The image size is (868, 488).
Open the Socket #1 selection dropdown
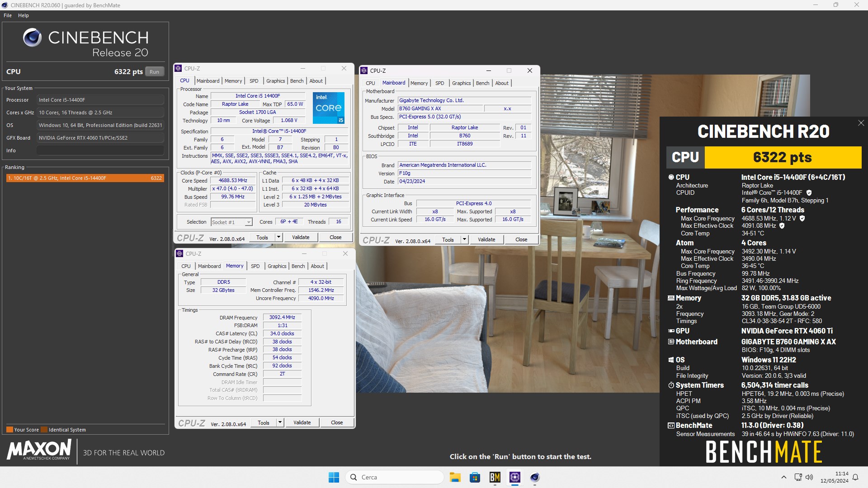(249, 222)
